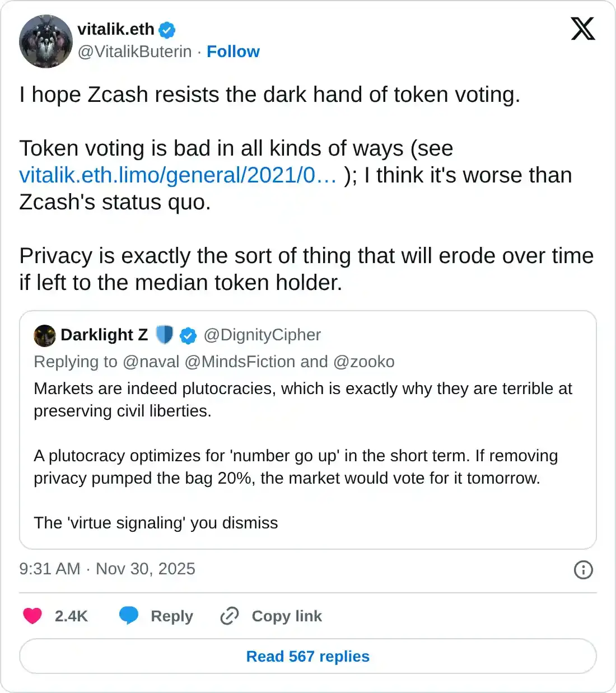616x693 pixels.
Task: Click vitalik.eth's verified checkmark badge
Action: click(x=165, y=30)
